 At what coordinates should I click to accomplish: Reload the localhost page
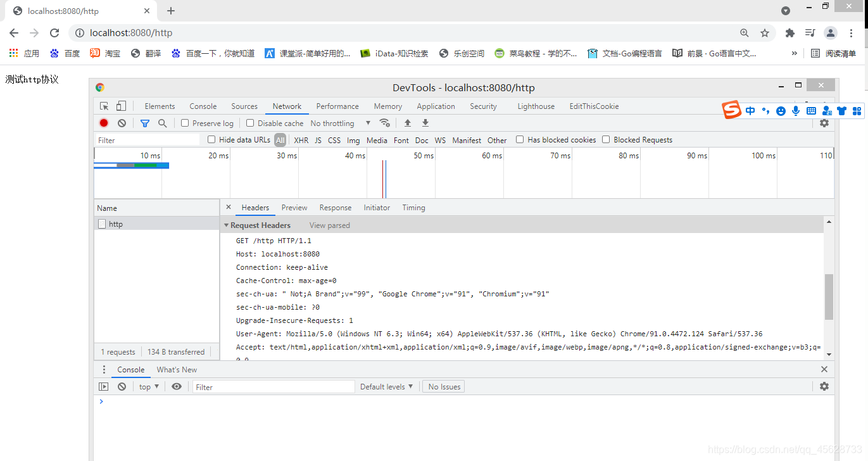pyautogui.click(x=54, y=33)
